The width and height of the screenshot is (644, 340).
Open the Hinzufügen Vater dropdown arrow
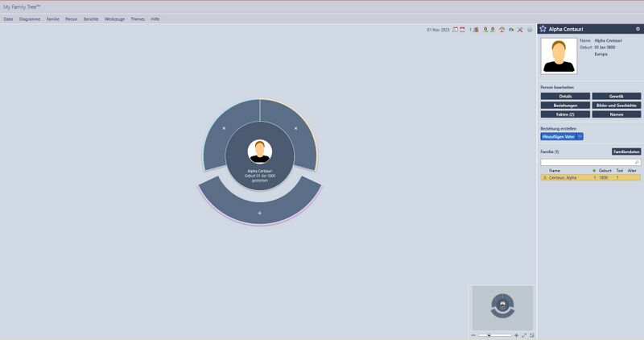580,136
